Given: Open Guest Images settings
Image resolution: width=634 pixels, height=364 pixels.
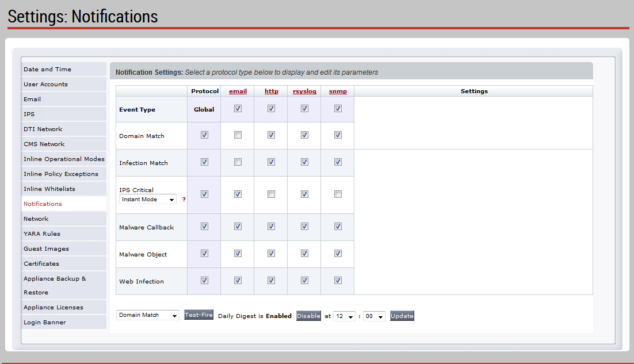Looking at the screenshot, I should (64, 248).
